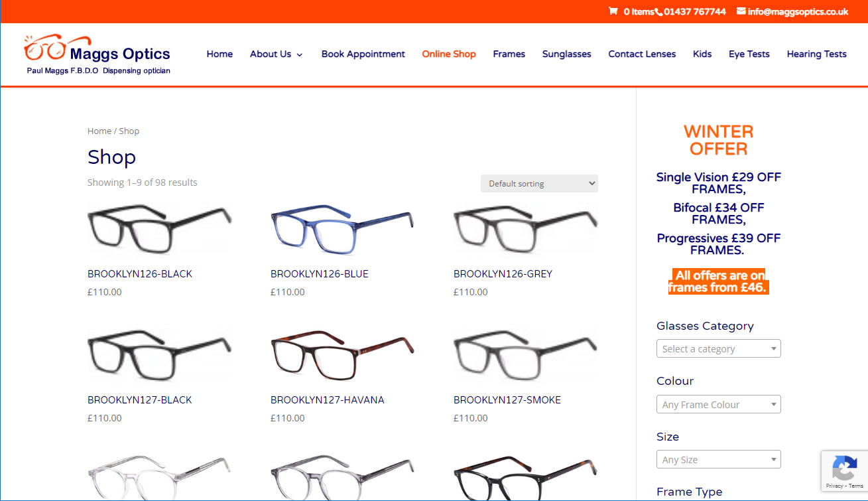View the BROOKLYN127-SMOKE glasses image

526,356
